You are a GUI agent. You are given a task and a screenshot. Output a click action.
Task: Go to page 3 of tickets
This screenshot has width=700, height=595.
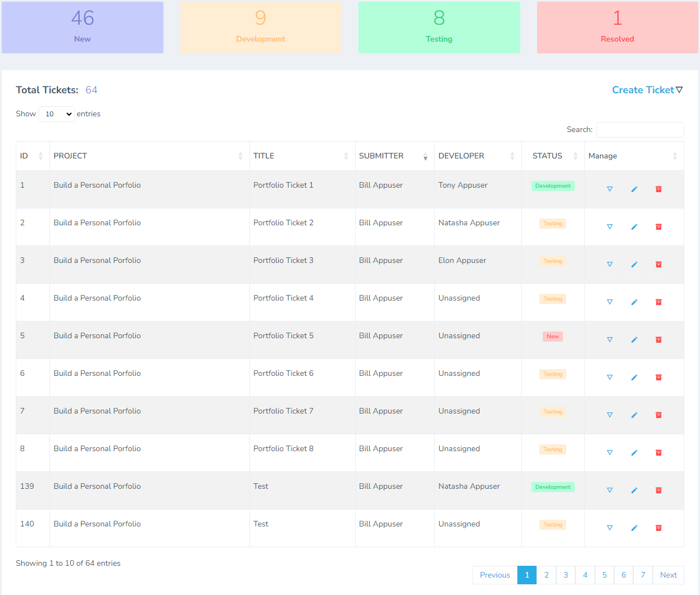(566, 575)
